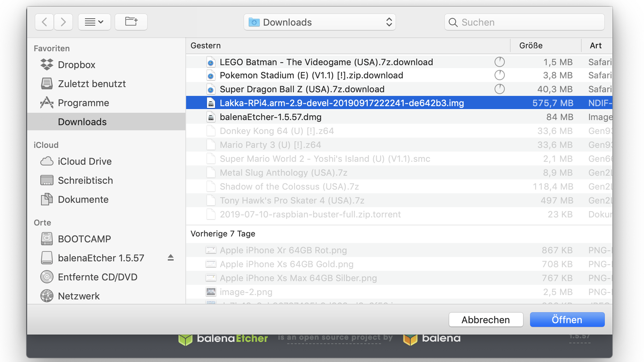Screen dimensions: 644x362
Task: Click the forward navigation arrow
Action: tap(63, 22)
